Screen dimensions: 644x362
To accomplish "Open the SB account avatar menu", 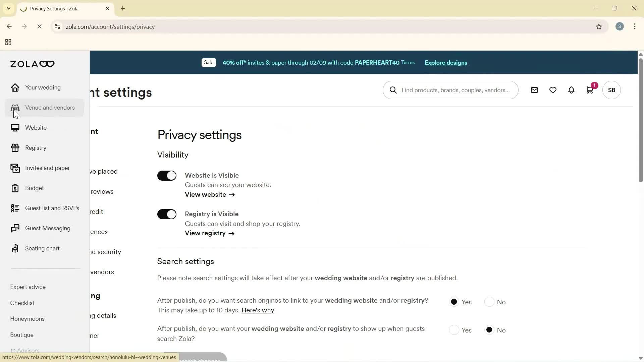I will 611,90.
